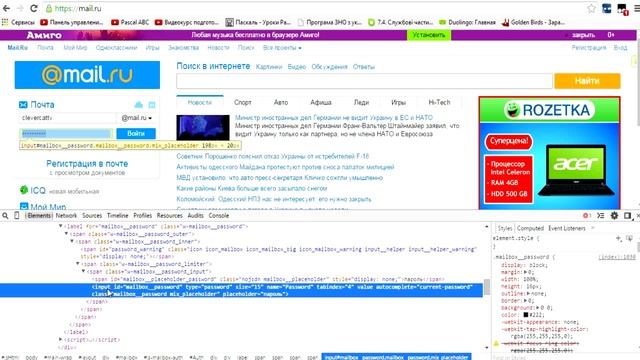Show the DevTools console drawer icon
640x360 pixels.
(x=600, y=216)
